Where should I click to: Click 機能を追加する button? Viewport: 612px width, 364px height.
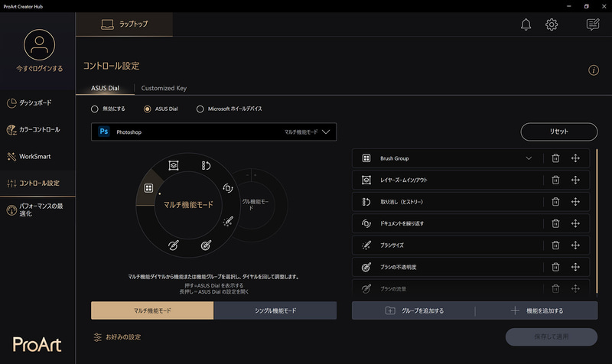(537, 310)
